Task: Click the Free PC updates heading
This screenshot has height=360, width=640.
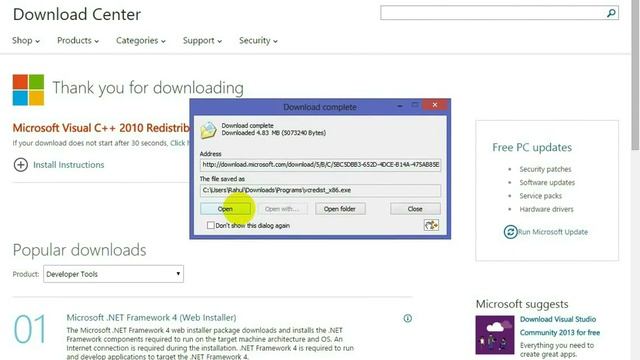Action: tap(532, 147)
